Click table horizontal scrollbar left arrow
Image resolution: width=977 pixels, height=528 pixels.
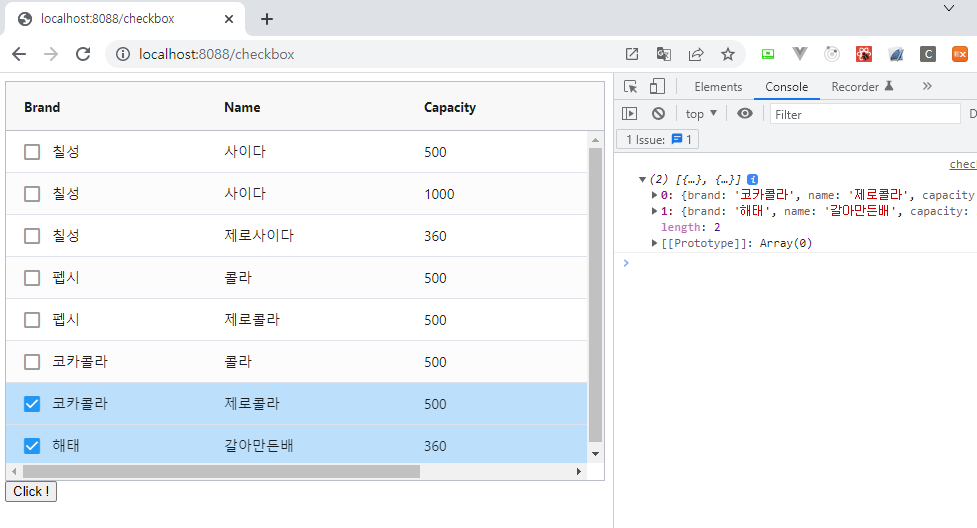pyautogui.click(x=14, y=471)
